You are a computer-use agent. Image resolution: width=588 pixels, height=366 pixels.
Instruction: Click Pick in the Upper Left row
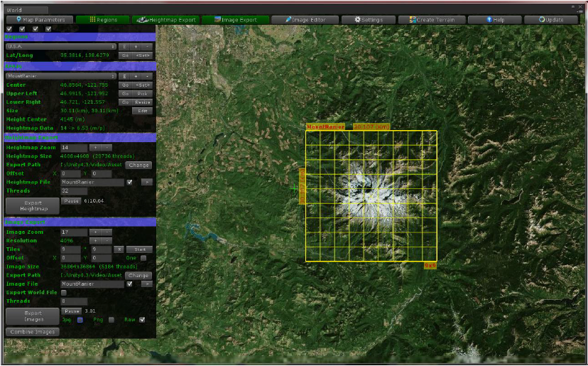coord(143,94)
